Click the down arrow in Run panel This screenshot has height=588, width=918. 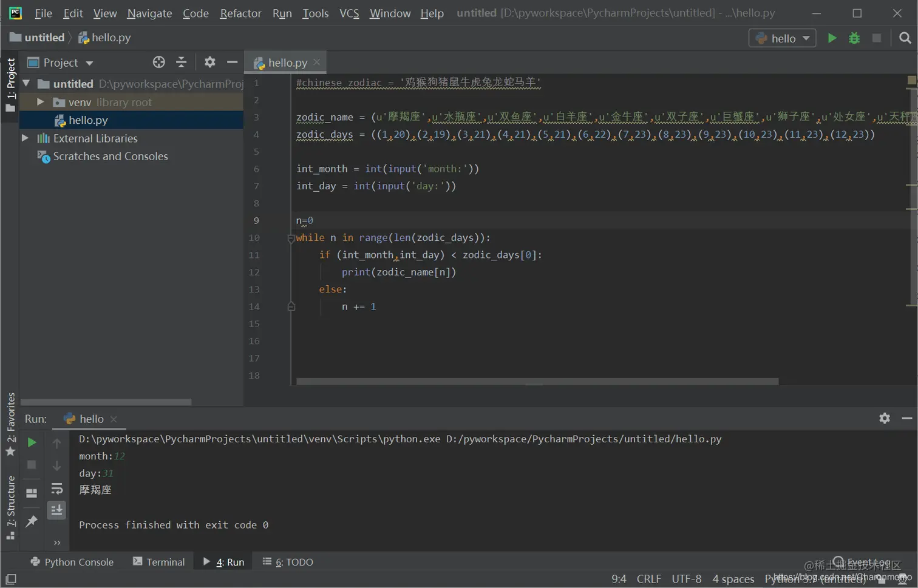[x=56, y=465]
